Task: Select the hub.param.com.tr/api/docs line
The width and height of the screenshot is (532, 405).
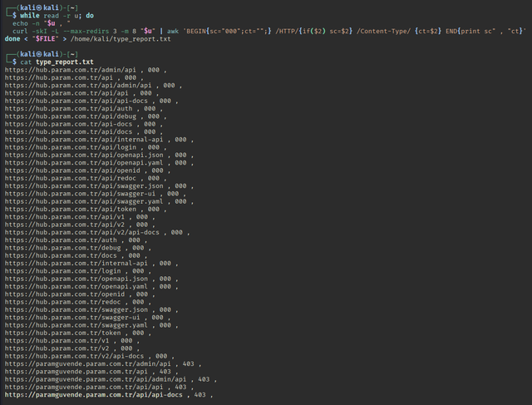Action: [83, 131]
